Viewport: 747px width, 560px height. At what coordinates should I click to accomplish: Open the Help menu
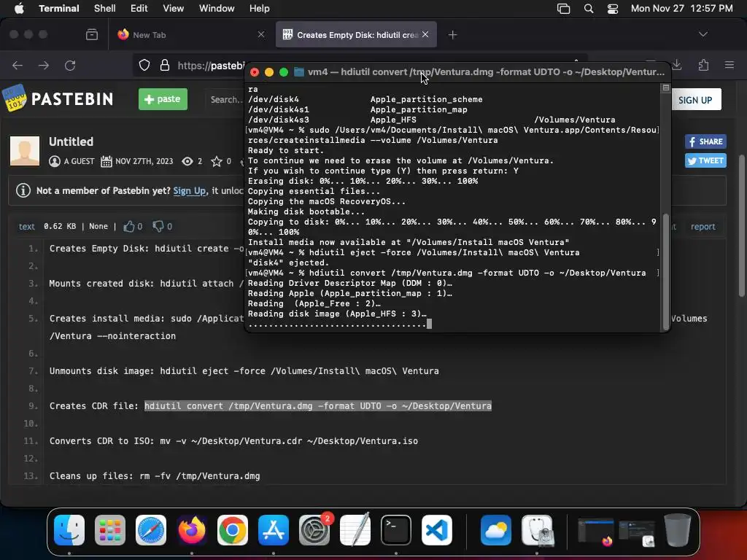(x=260, y=9)
